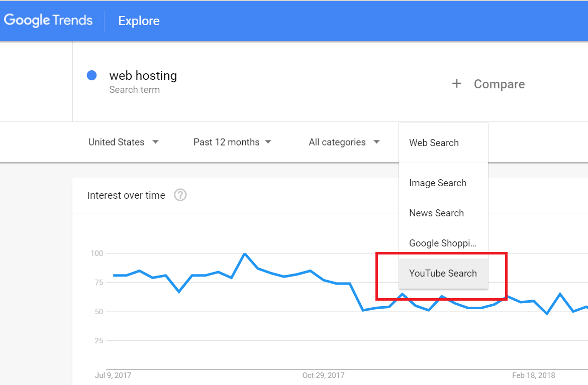
Task: Click the Interest over time heading
Action: pos(126,195)
